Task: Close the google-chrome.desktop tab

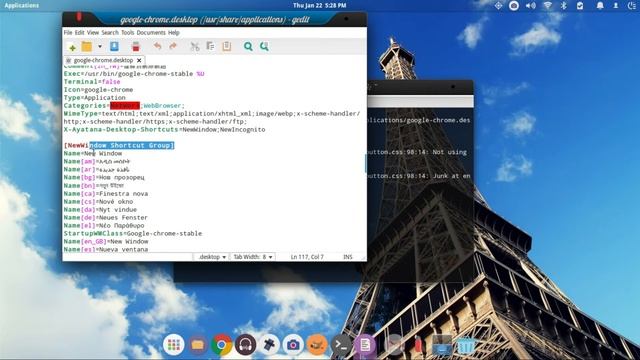Action: [139, 60]
